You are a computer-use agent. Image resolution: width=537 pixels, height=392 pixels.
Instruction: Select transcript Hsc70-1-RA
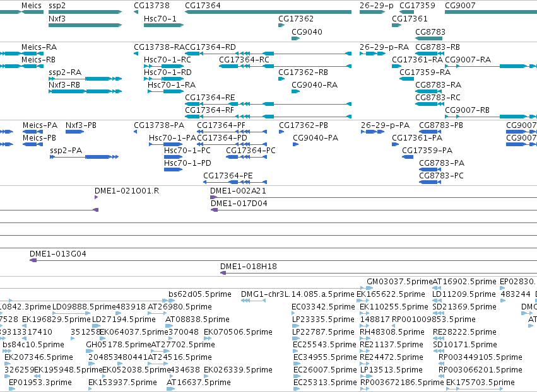(x=172, y=85)
